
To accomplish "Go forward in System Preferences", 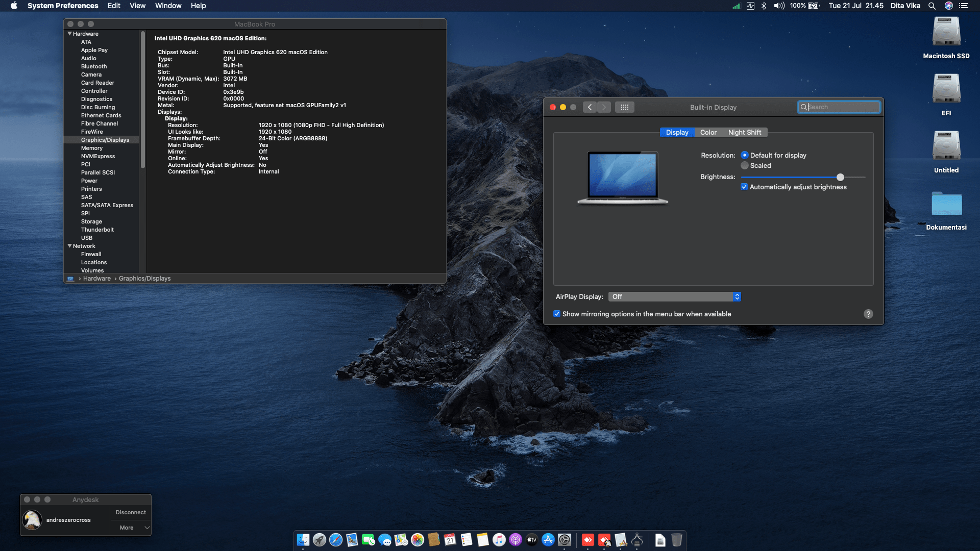I will coord(604,107).
